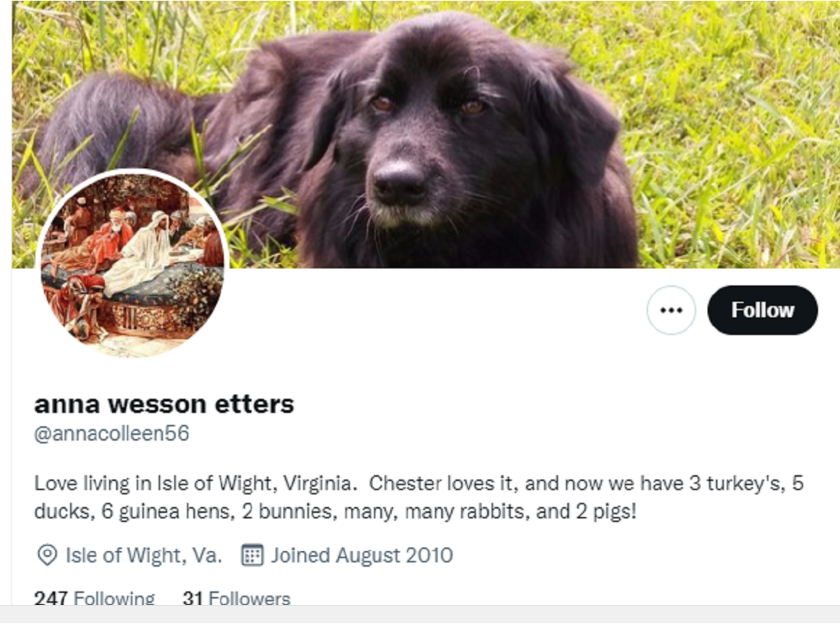Click the gray horizontal scrollbar at the bottom

420,614
